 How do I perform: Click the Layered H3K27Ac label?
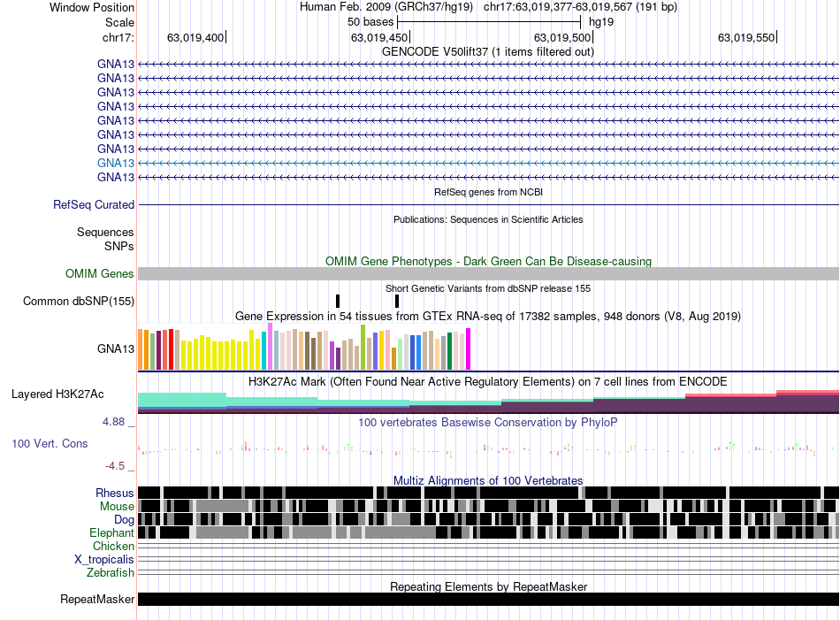57,394
